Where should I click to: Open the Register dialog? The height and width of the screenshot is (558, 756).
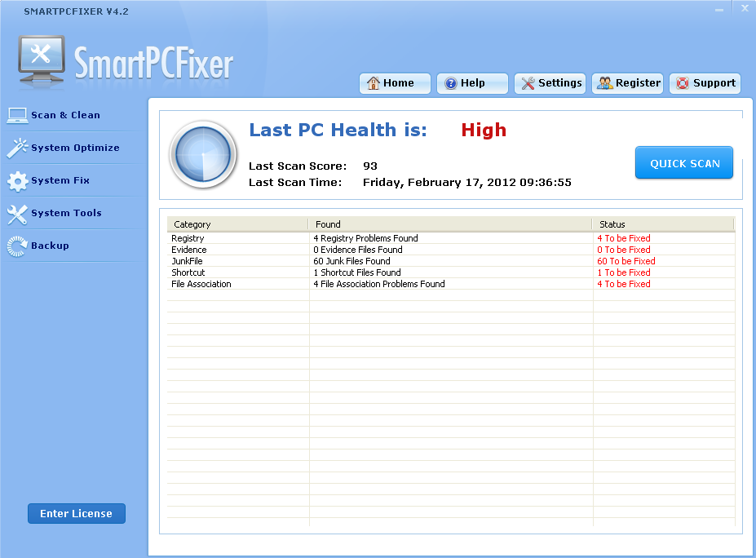click(628, 83)
